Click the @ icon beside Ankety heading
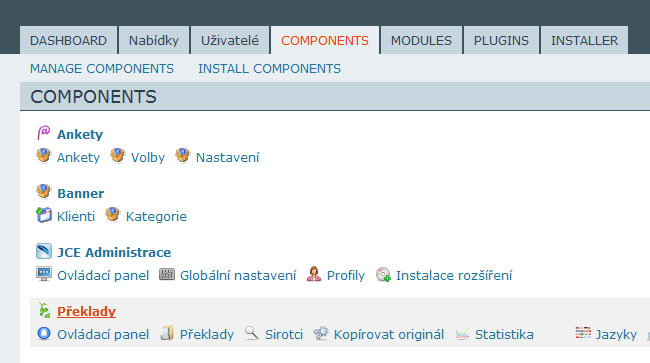The width and height of the screenshot is (650, 363). [44, 133]
